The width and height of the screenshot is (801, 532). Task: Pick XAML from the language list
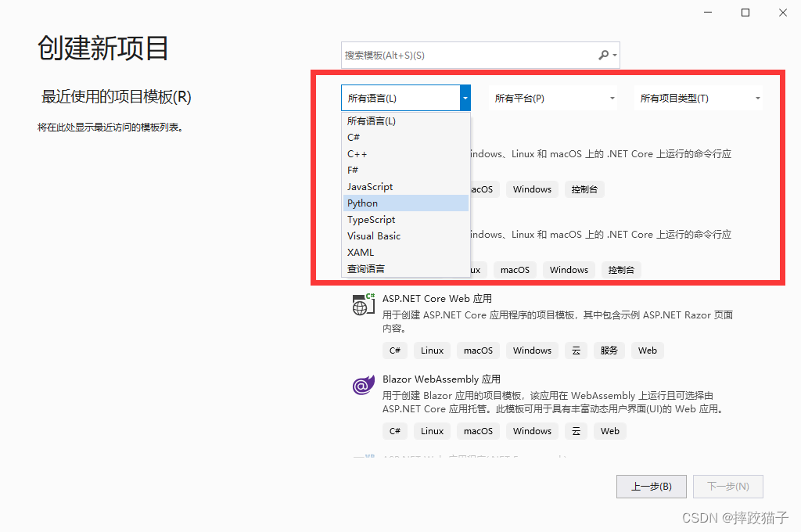point(406,252)
